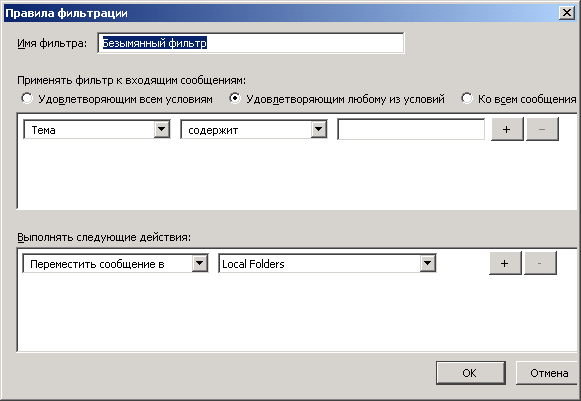
Task: Click the Имя фильтра label
Action: point(52,43)
